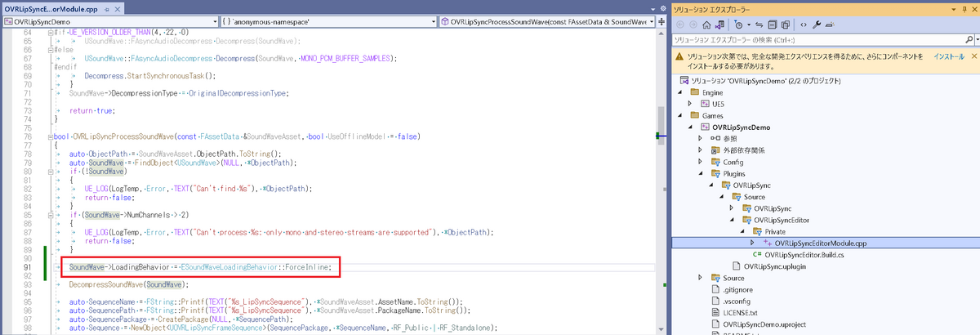
Task: Open the view code brackets icon
Action: pos(804,25)
